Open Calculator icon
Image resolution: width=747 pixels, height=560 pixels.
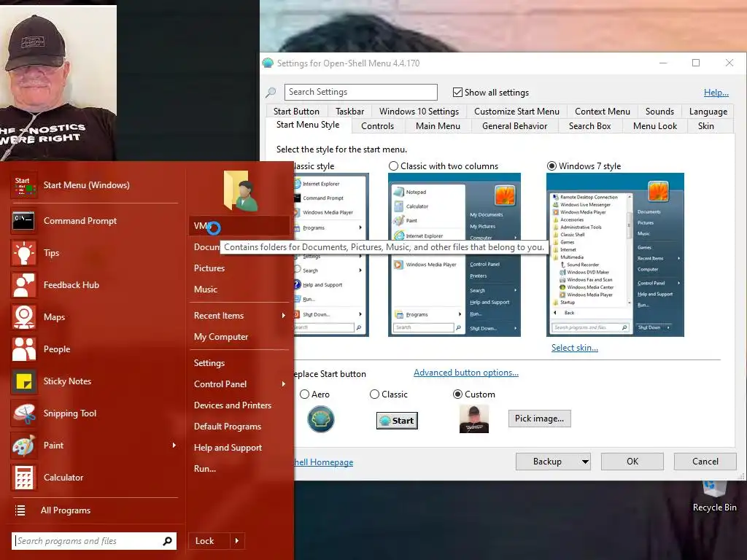pyautogui.click(x=24, y=477)
